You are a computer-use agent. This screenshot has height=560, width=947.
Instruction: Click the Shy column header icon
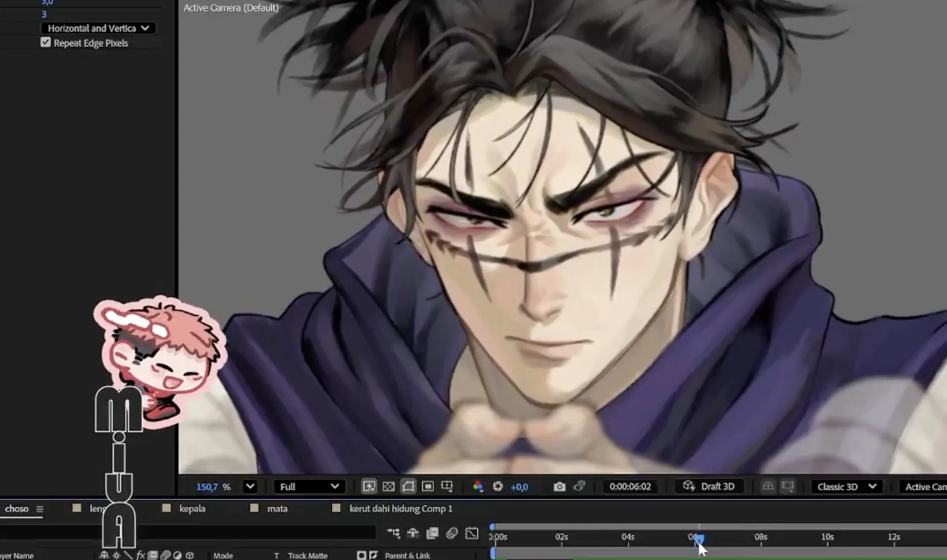click(x=104, y=556)
